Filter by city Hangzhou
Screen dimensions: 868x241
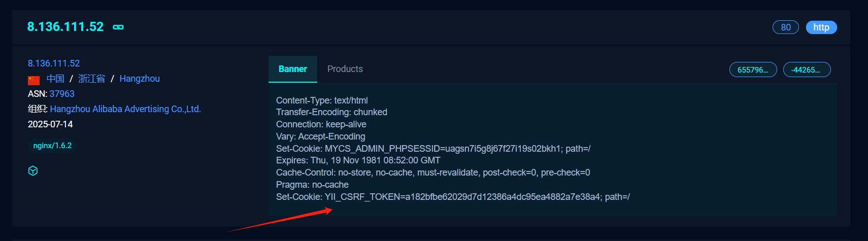pos(140,79)
